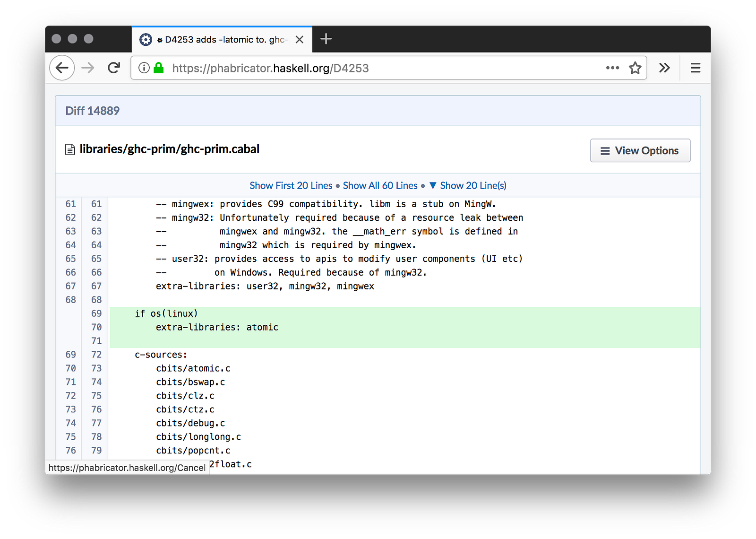Select the D4253 adds -latomic tab
The width and height of the screenshot is (756, 539).
point(222,40)
